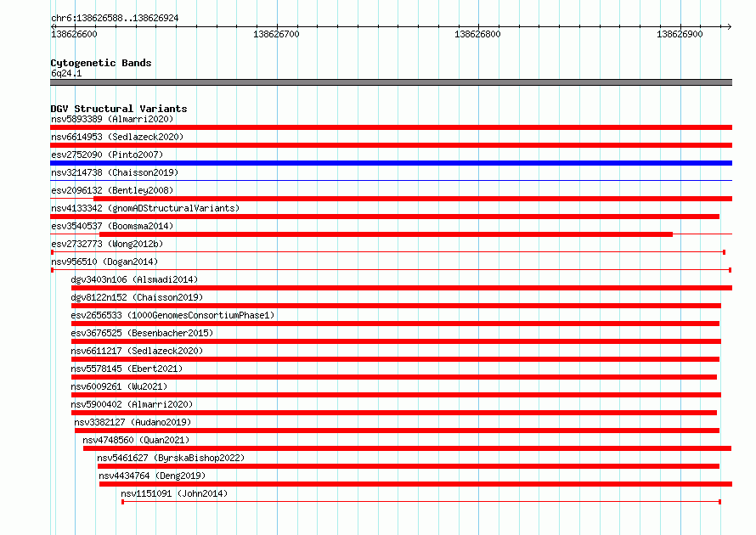
Task: Click the thin blue nsv3214738 line
Action: coord(391,181)
